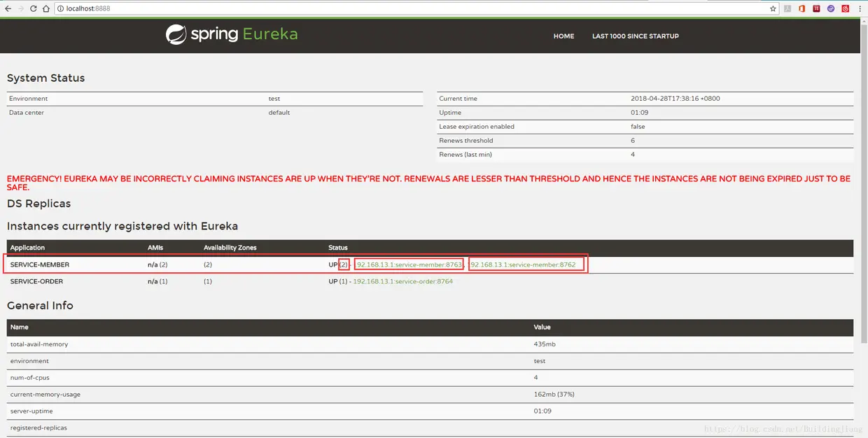Select the Uptime label in System Status

click(x=450, y=113)
